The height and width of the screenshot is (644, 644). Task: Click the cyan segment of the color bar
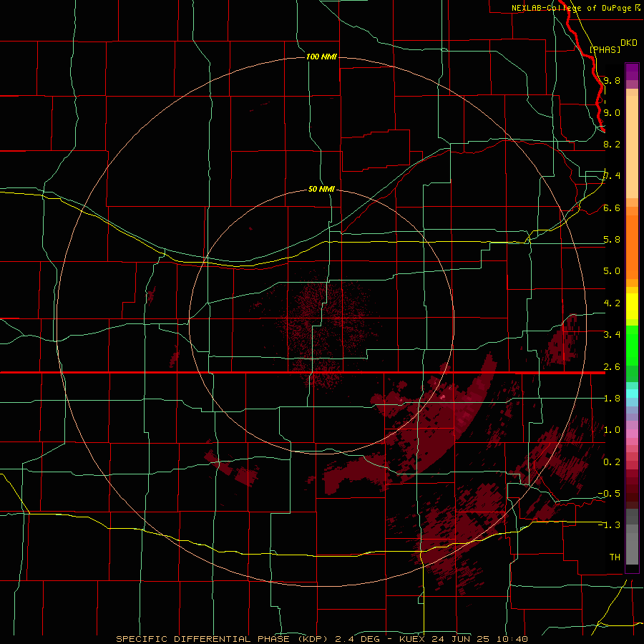tap(632, 394)
